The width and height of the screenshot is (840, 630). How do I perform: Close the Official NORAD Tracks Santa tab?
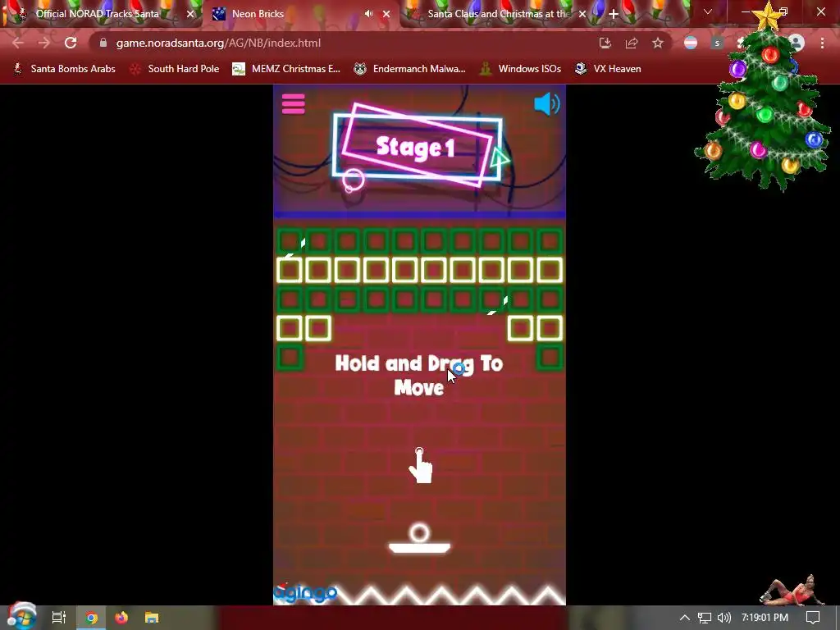tap(190, 14)
